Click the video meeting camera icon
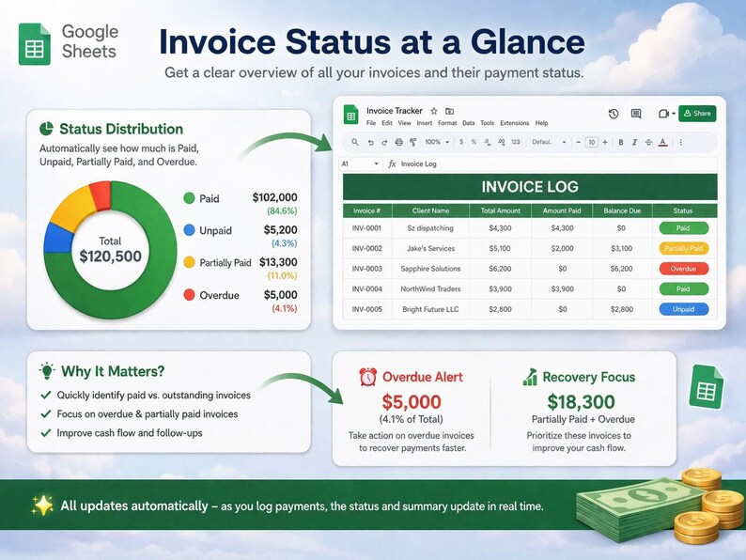Screen dimensions: 746x560 [663, 114]
